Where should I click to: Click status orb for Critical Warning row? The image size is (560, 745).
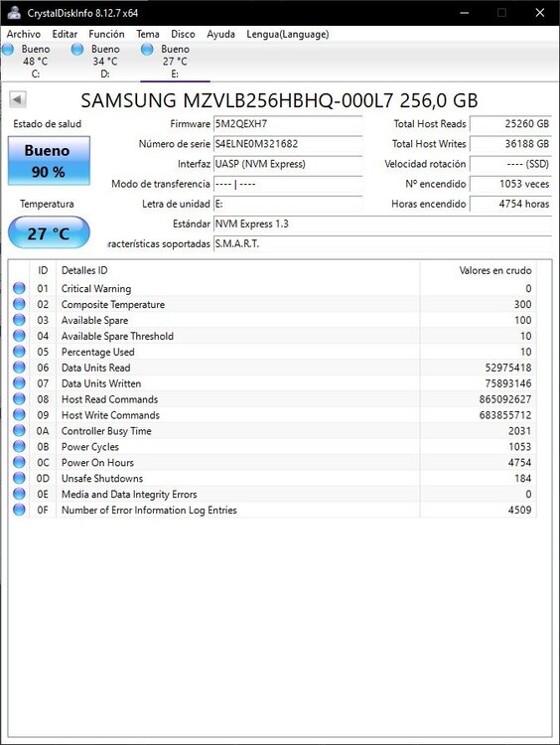pyautogui.click(x=19, y=288)
